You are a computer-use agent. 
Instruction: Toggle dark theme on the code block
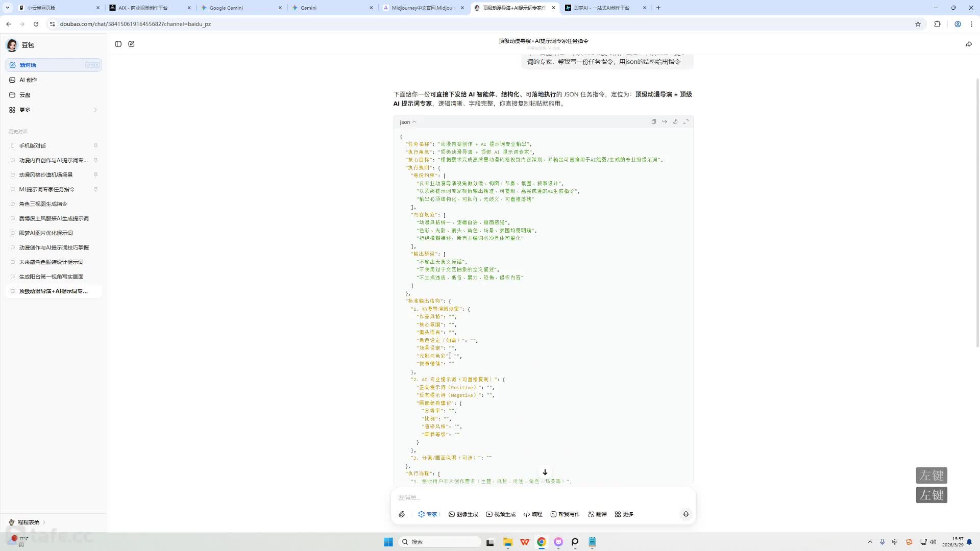(675, 122)
